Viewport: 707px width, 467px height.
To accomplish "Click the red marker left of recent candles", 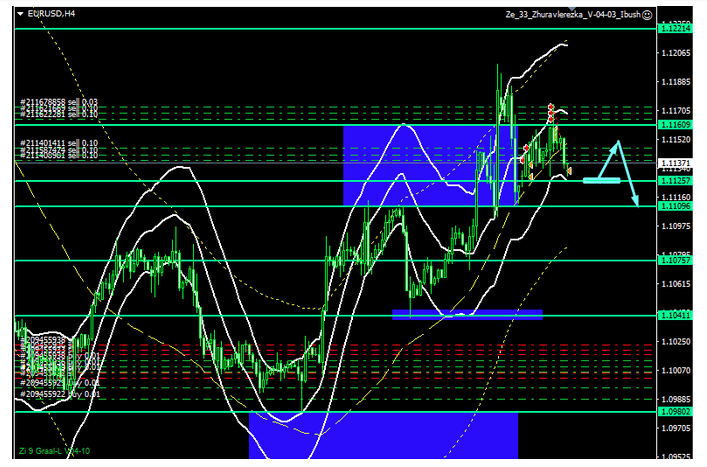I will (526, 148).
